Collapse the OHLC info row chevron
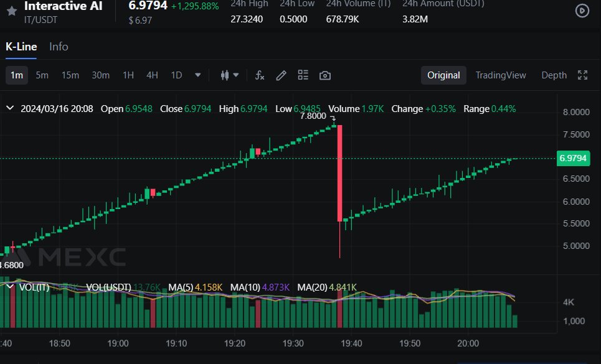 tap(10, 108)
